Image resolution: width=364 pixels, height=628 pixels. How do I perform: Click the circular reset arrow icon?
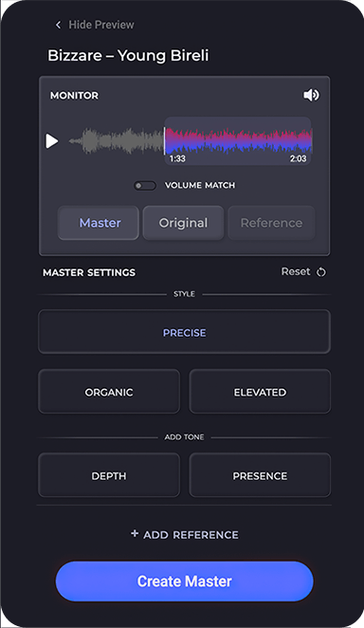pyautogui.click(x=321, y=272)
